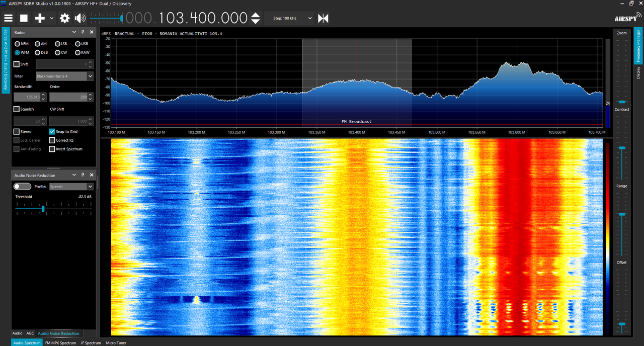Click the center tuning style icon
The image size is (644, 346).
[323, 19]
